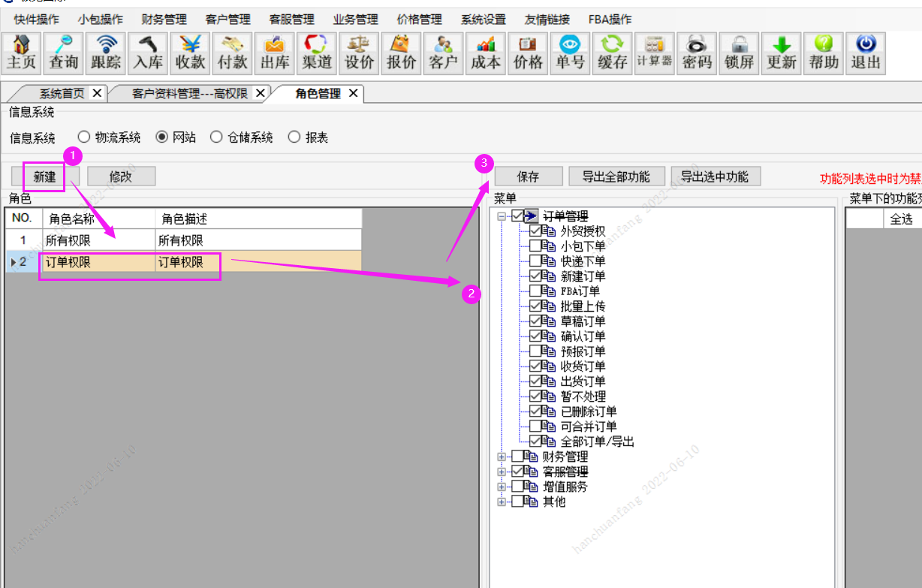The width and height of the screenshot is (922, 588).
Task: Click the 付款 payment toolbar icon
Action: [x=233, y=53]
